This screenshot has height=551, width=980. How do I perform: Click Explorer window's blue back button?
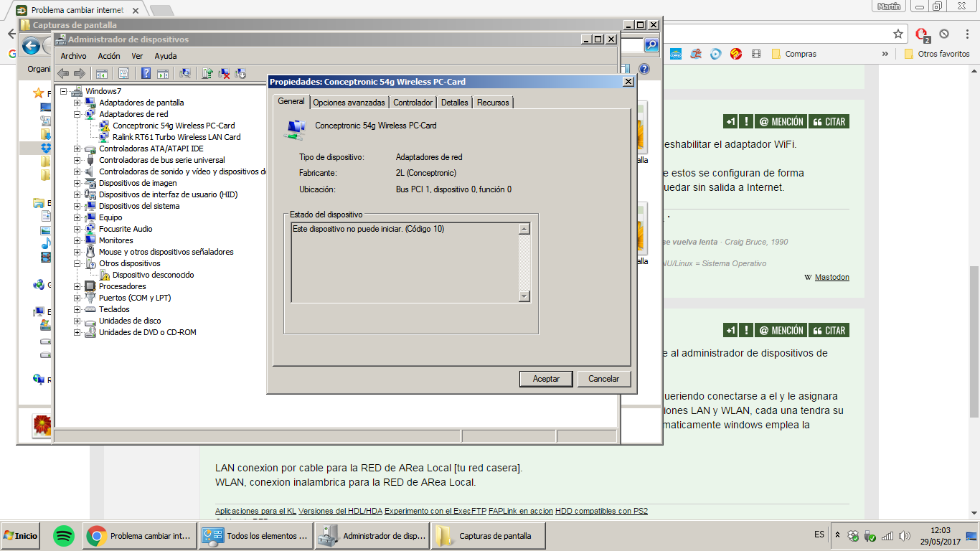click(31, 47)
